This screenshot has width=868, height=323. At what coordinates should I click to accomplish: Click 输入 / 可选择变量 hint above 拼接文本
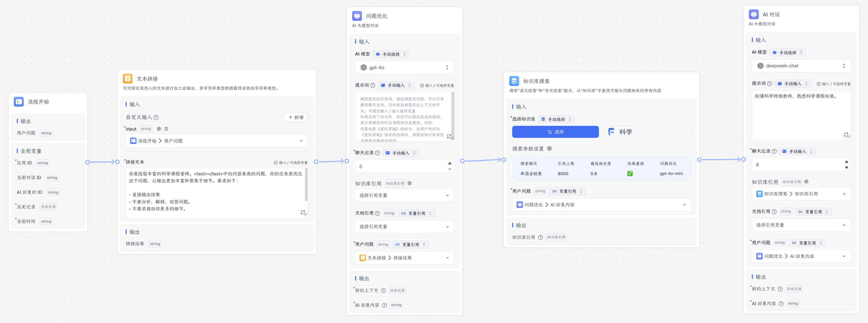[291, 162]
